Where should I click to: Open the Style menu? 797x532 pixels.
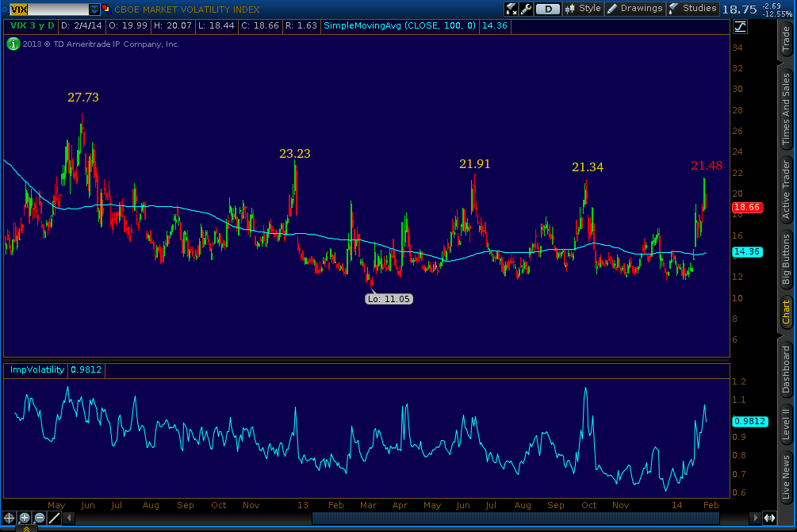click(x=583, y=9)
